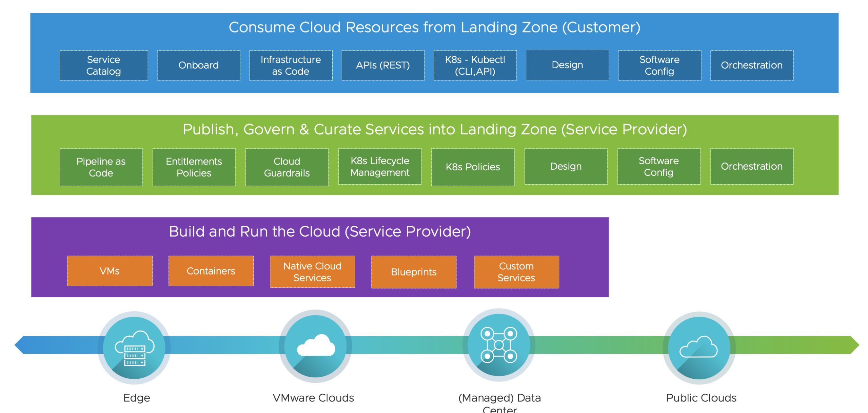Click the Managed Data Center network icon

click(499, 345)
